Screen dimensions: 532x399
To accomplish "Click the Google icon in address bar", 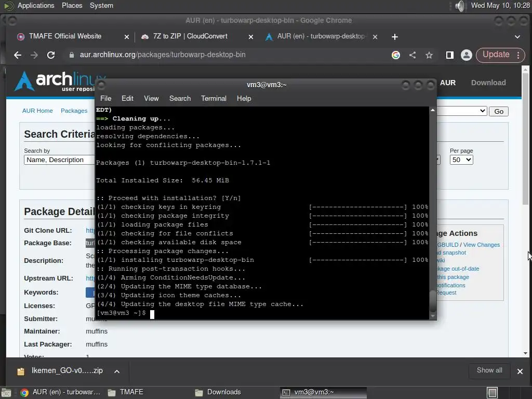I will tap(395, 55).
